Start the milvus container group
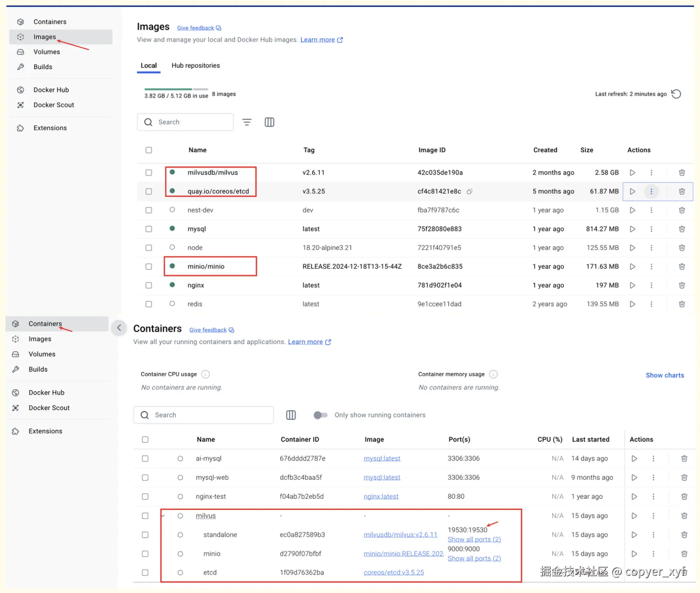 (634, 516)
